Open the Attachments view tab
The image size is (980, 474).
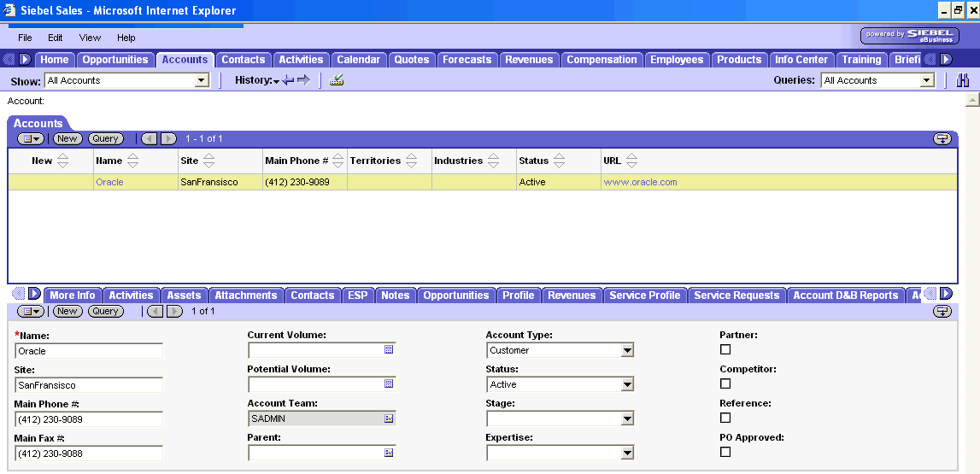245,296
